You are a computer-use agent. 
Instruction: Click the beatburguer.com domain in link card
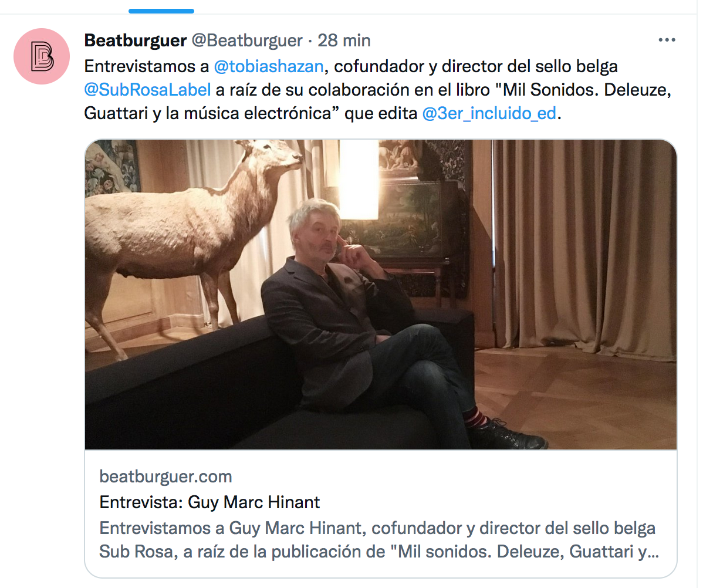[x=166, y=477]
